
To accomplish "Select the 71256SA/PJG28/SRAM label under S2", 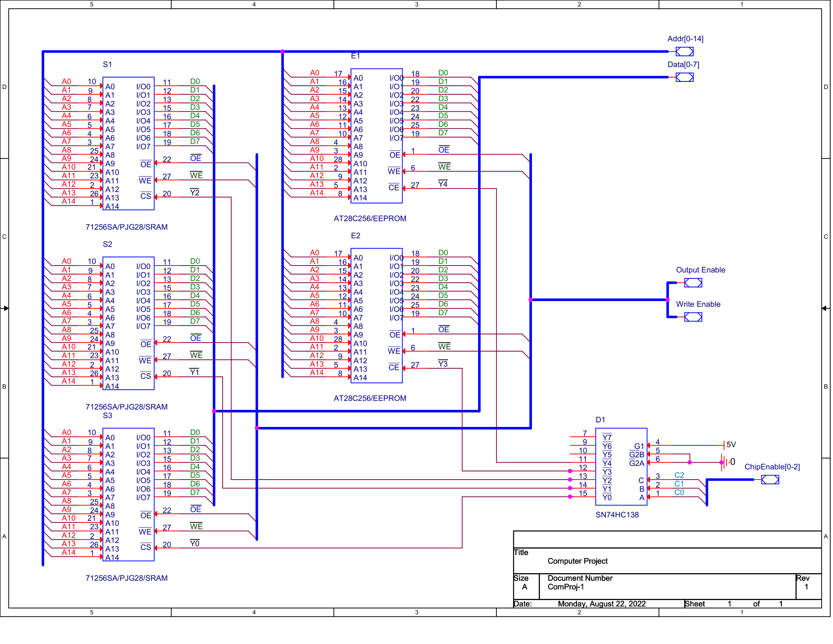I will tap(126, 407).
